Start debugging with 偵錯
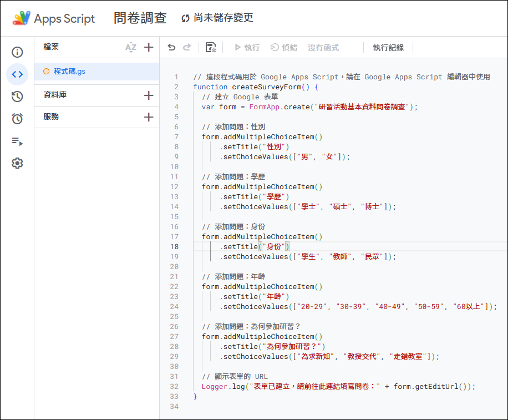This screenshot has width=508, height=420. pos(284,48)
